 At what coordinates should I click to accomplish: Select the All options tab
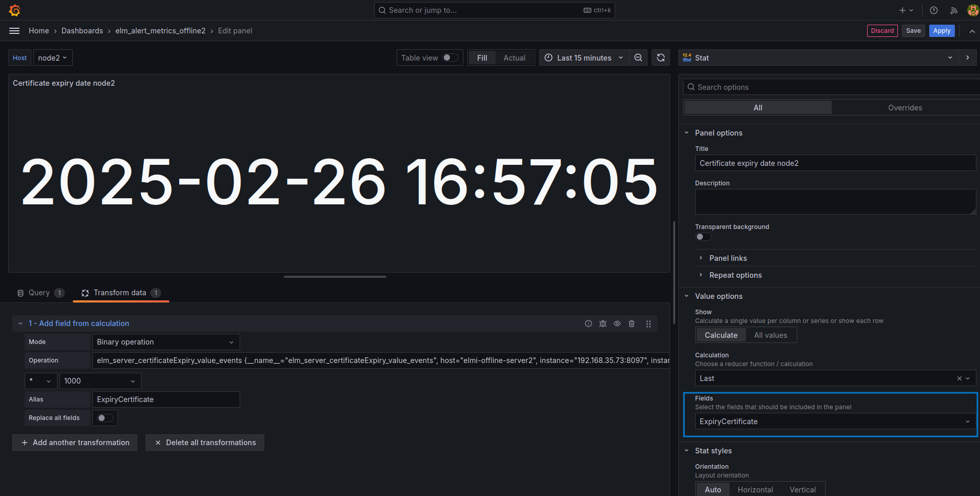(x=758, y=107)
